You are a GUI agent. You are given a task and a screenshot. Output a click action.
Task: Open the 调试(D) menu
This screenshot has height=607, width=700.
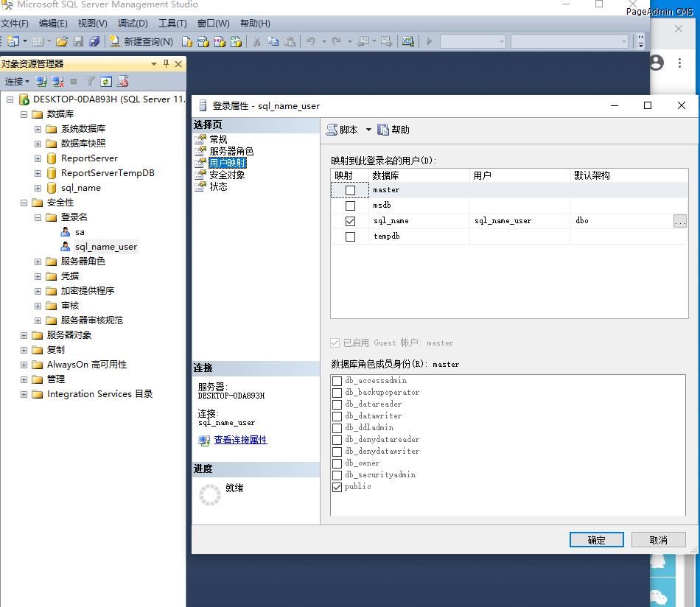click(x=133, y=24)
